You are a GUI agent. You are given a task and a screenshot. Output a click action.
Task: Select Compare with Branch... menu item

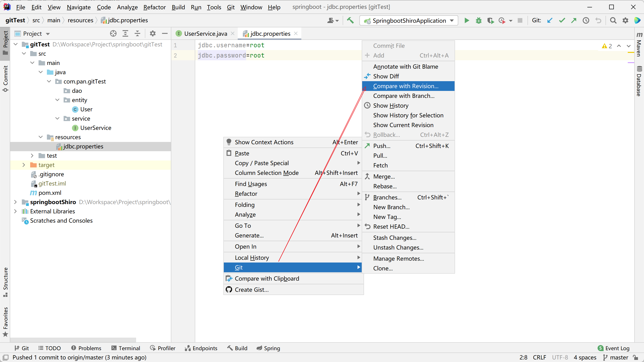tap(403, 96)
